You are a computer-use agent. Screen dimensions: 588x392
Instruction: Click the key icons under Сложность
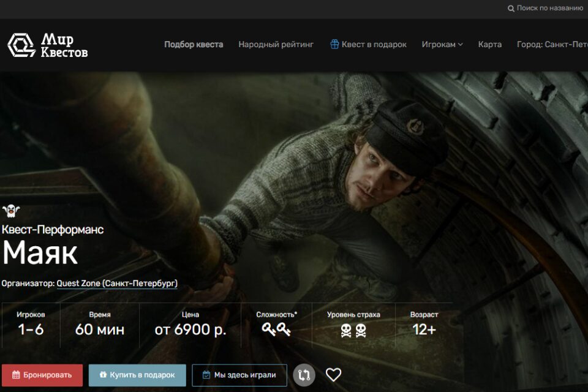click(x=276, y=330)
